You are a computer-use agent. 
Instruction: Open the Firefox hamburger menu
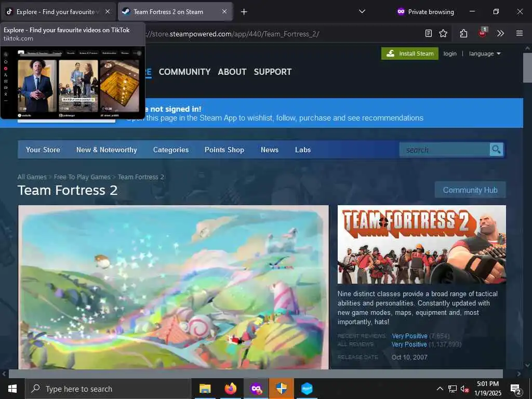coord(520,33)
